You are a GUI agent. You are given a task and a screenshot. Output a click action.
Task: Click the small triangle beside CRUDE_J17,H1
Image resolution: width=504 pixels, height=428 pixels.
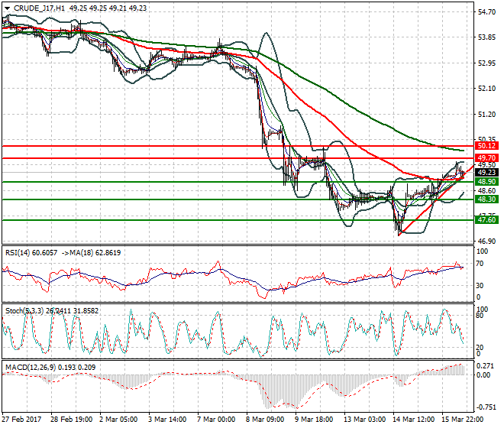(x=7, y=8)
